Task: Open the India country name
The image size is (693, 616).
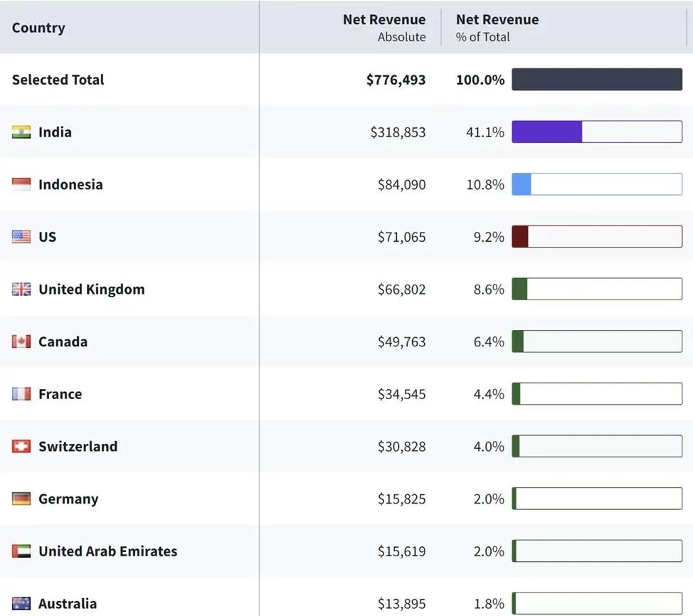Action: tap(55, 132)
